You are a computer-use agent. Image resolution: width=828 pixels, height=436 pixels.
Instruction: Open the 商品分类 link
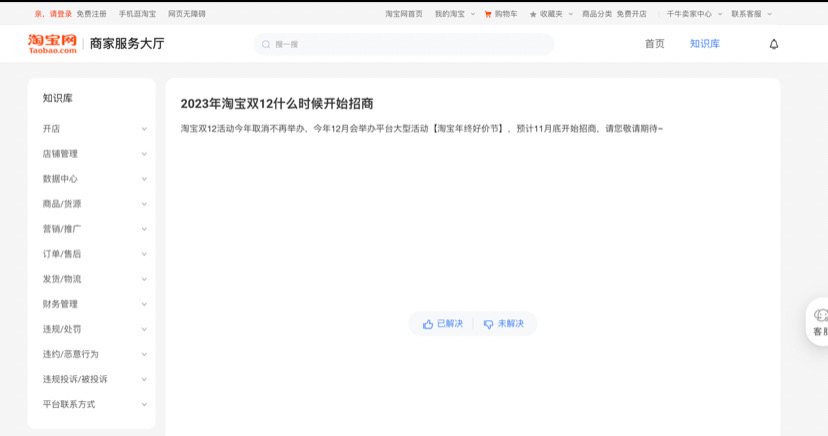click(x=597, y=14)
